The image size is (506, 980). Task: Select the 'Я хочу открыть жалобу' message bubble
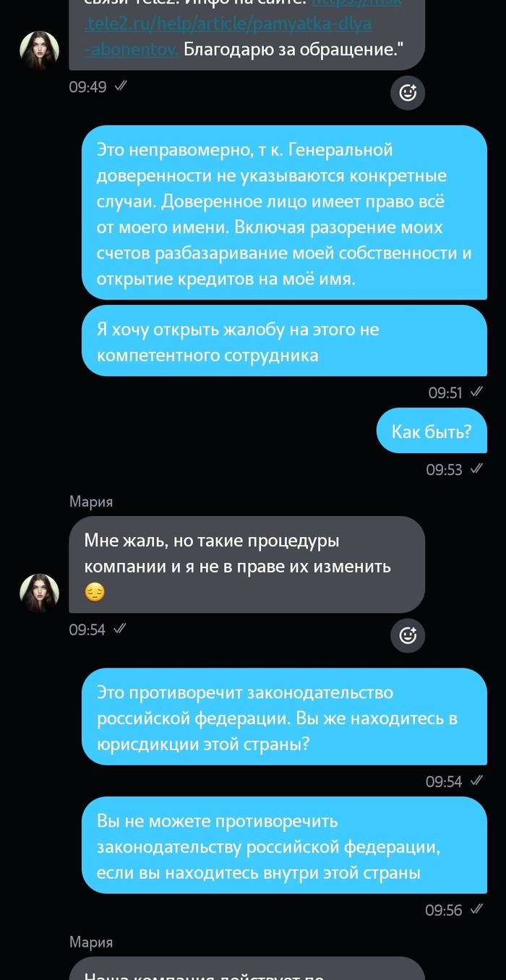click(x=284, y=342)
